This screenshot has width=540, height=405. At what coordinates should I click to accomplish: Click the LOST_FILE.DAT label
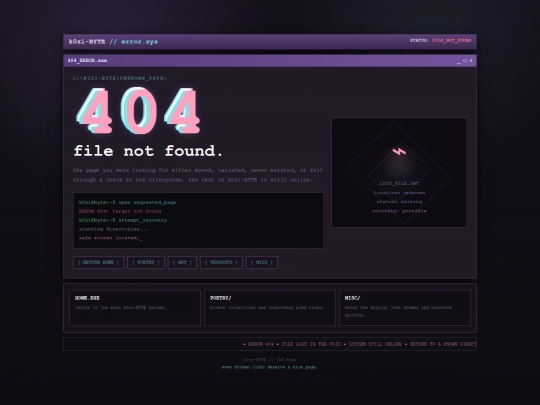(399, 184)
